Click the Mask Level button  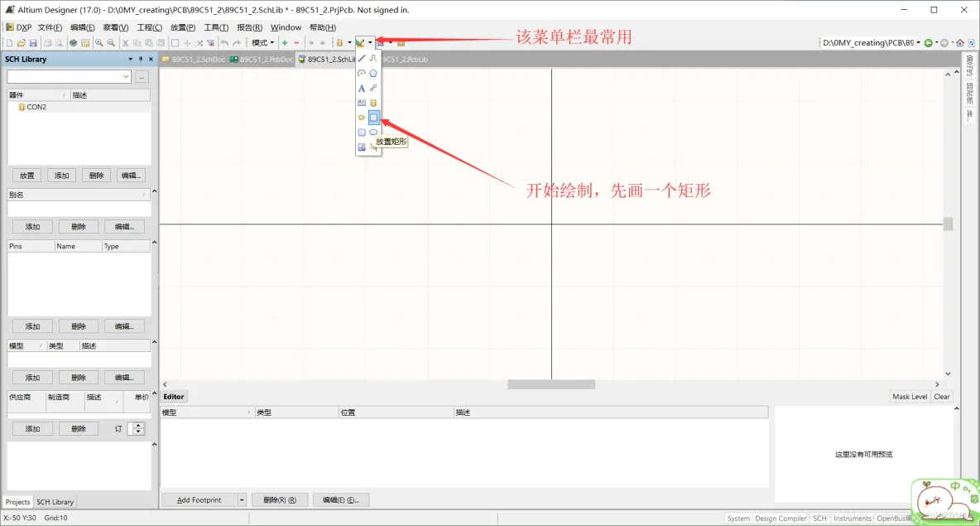[910, 397]
